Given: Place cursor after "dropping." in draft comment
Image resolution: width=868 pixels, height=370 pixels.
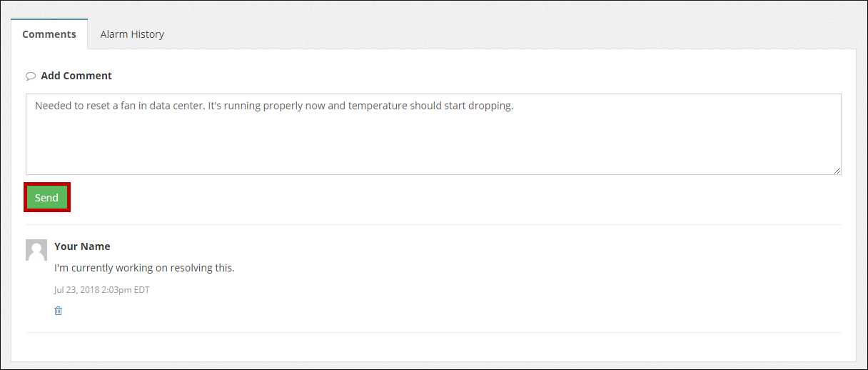Looking at the screenshot, I should coord(514,106).
